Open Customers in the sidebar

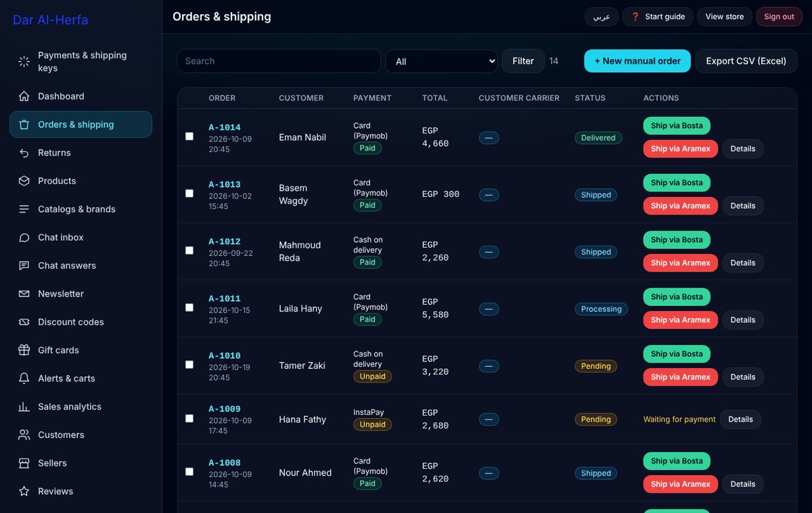pyautogui.click(x=81, y=434)
